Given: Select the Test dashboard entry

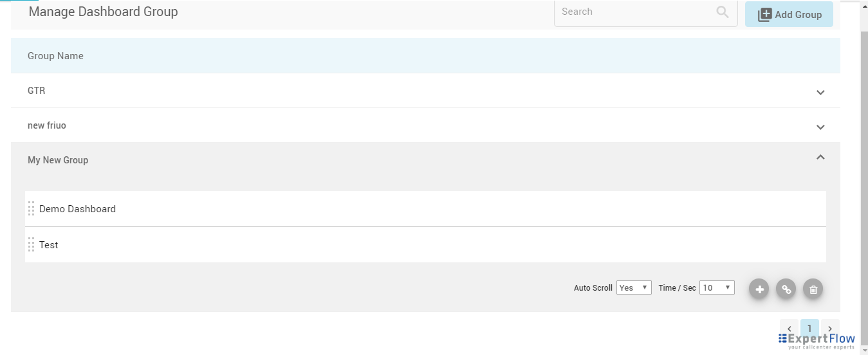Looking at the screenshot, I should point(49,245).
